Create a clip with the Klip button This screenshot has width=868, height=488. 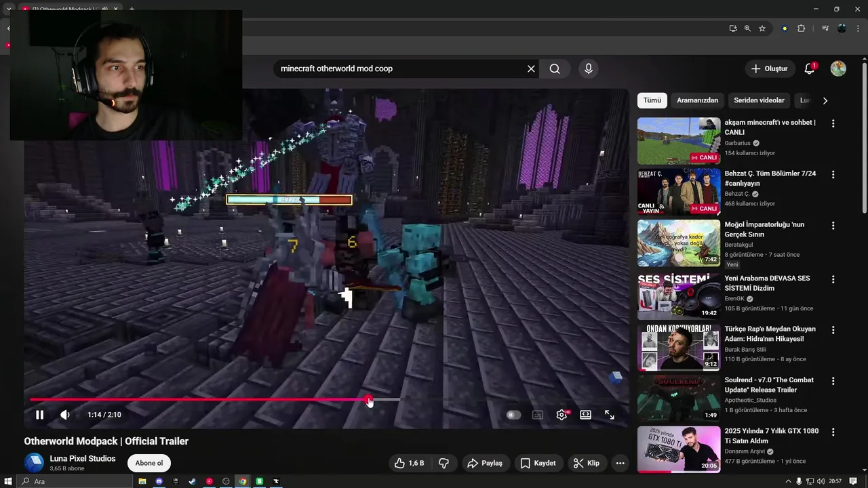tap(587, 463)
